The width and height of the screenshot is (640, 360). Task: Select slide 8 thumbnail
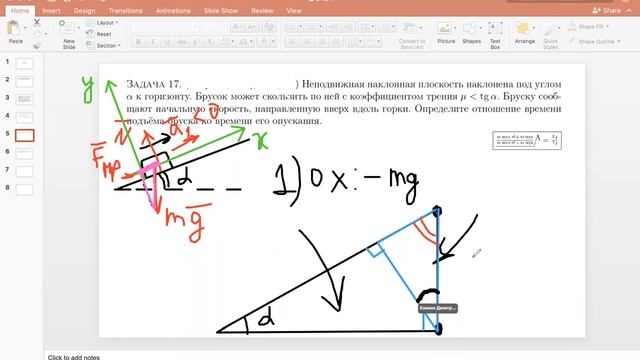point(24,189)
